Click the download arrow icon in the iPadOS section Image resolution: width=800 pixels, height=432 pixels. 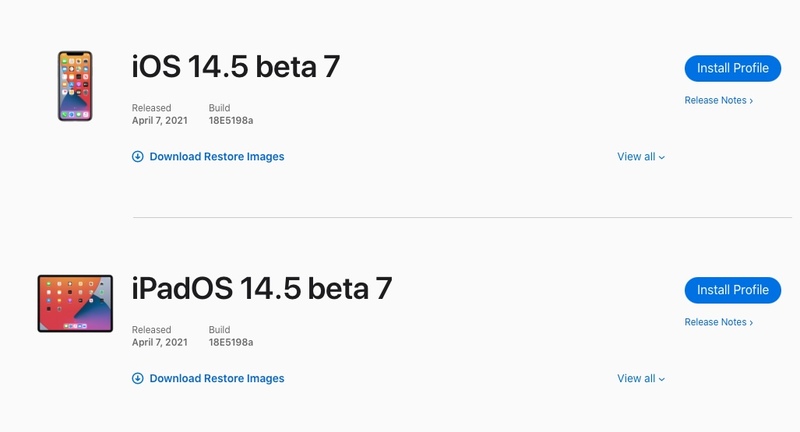[x=138, y=378]
